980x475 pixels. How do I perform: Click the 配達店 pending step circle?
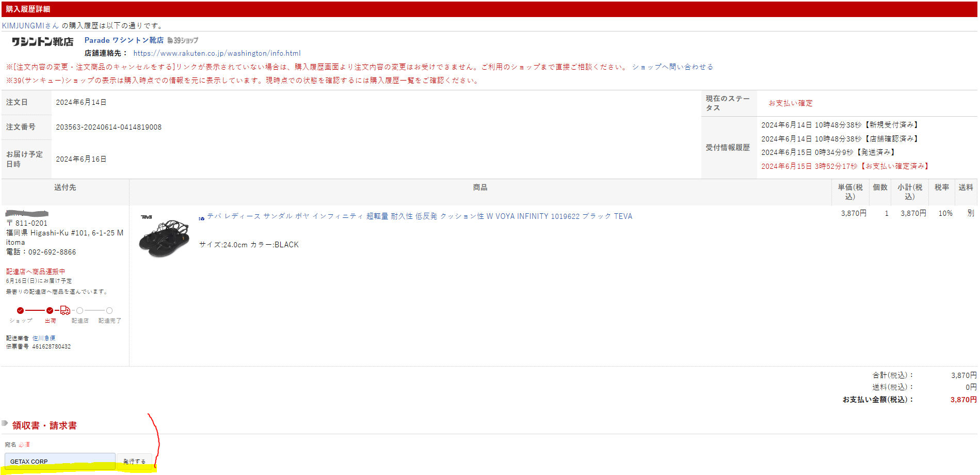(x=79, y=310)
